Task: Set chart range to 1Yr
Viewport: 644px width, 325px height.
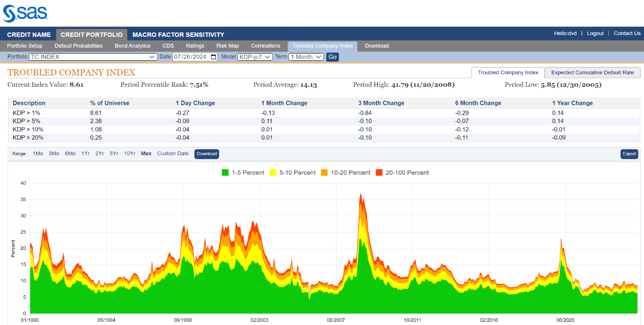Action: 86,154
